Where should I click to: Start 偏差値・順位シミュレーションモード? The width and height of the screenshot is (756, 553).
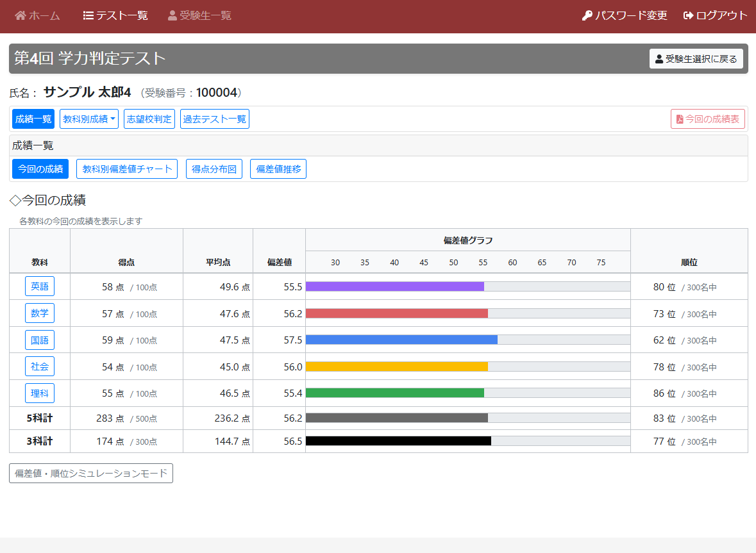click(x=90, y=474)
